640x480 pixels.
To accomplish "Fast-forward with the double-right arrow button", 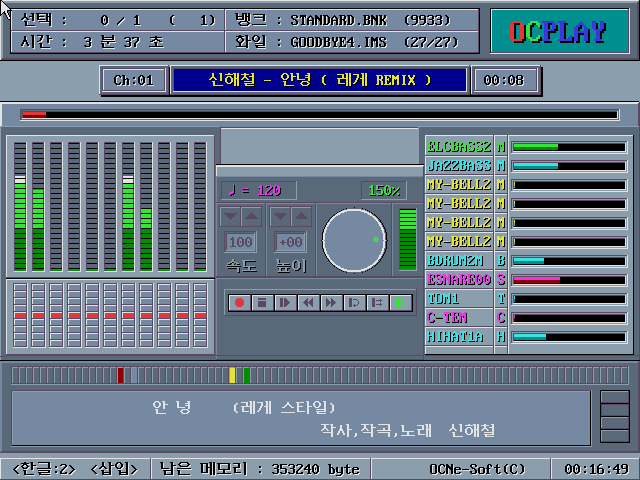I will [x=331, y=302].
